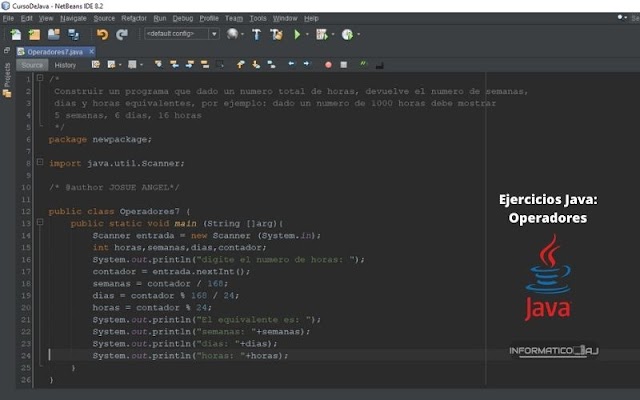Open the Debug menu
Viewport: 640px width, 400px height.
click(182, 18)
